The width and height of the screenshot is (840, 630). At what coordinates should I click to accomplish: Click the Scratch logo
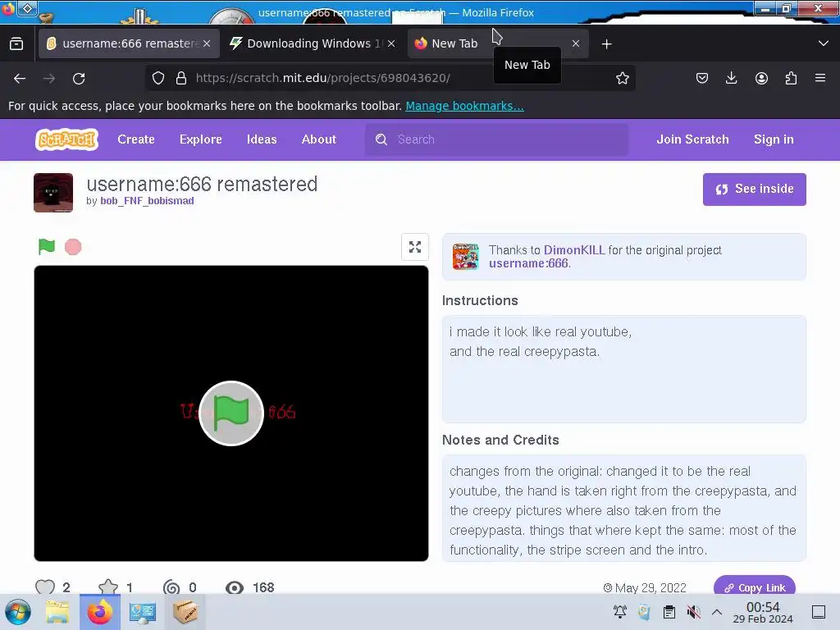[x=66, y=139]
